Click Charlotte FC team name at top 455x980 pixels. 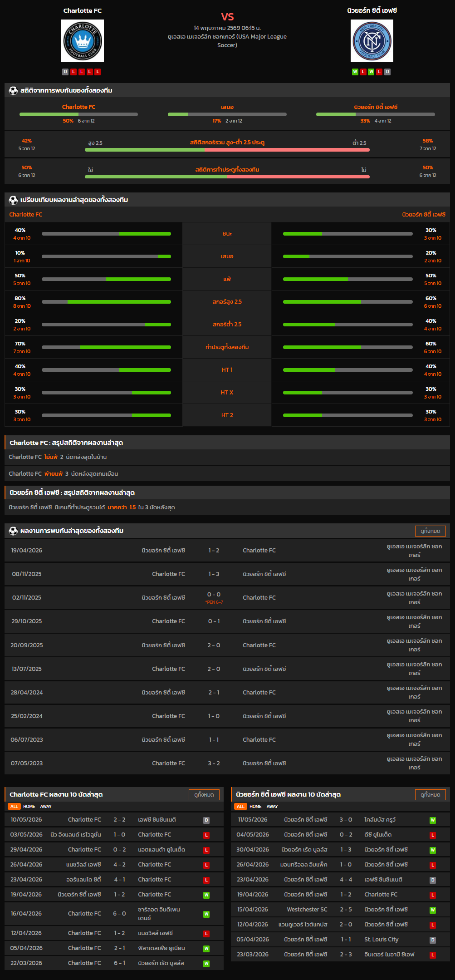[x=83, y=10]
